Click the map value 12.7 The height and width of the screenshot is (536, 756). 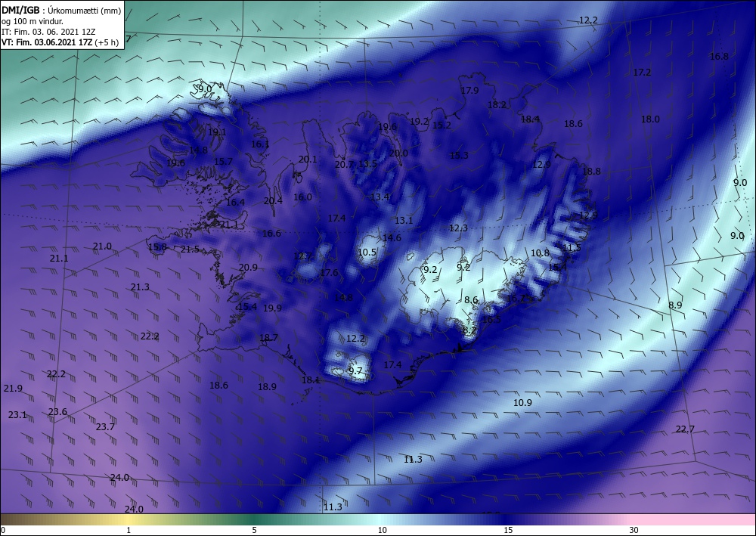pos(303,256)
